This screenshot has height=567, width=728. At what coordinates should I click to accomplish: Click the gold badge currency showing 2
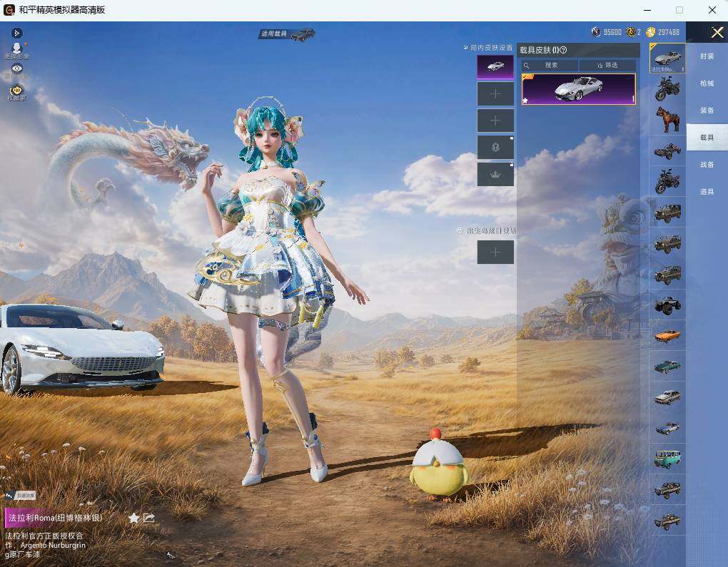(x=630, y=31)
